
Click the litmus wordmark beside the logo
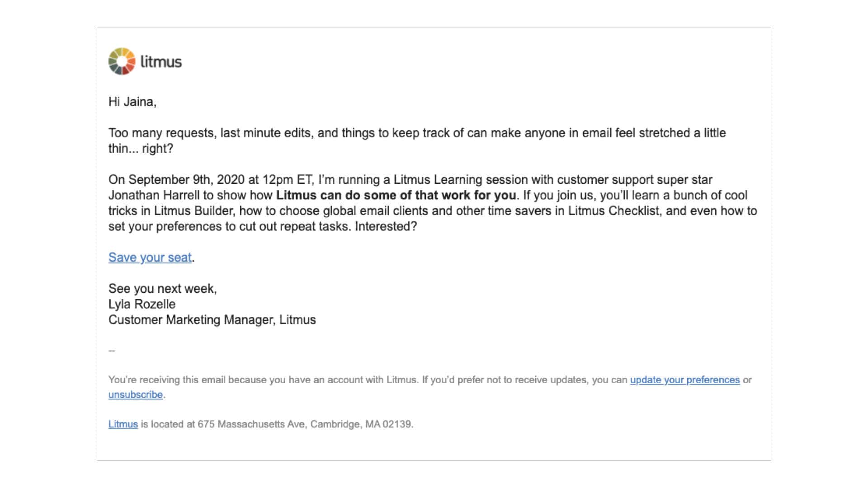coord(161,61)
